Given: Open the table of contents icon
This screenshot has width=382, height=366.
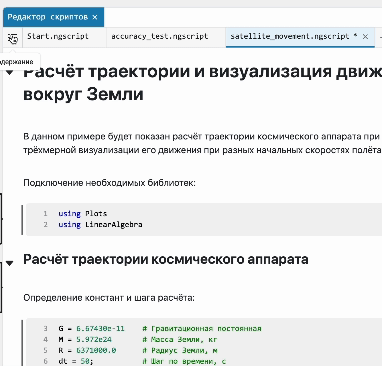Looking at the screenshot, I should click(x=13, y=39).
